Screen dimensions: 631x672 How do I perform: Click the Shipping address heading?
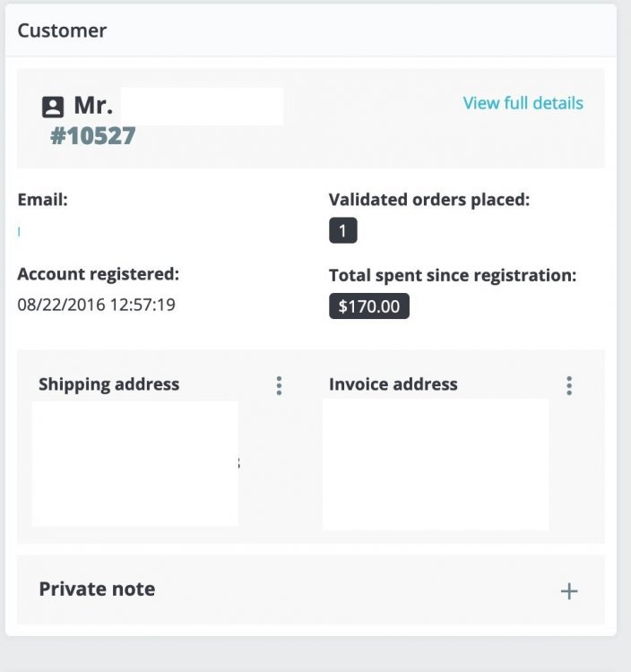click(108, 384)
